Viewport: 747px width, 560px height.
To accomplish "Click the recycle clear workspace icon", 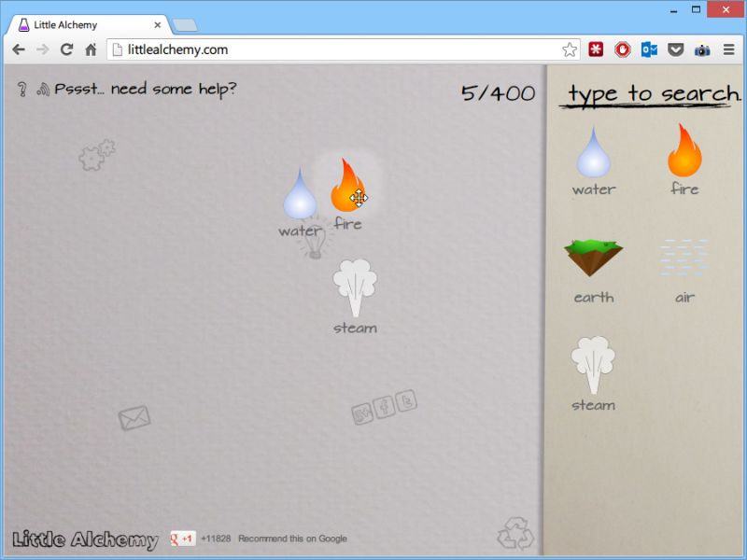I will click(515, 534).
